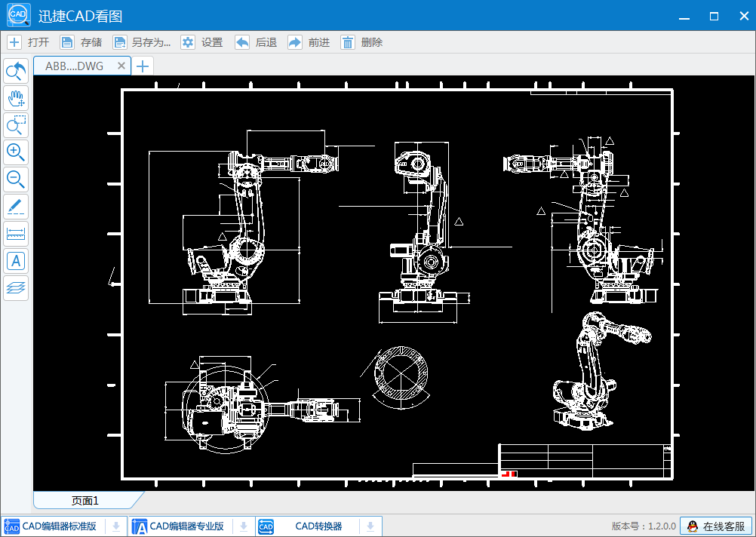This screenshot has height=537, width=756.
Task: Click the zoom window selection tool
Action: (16, 125)
